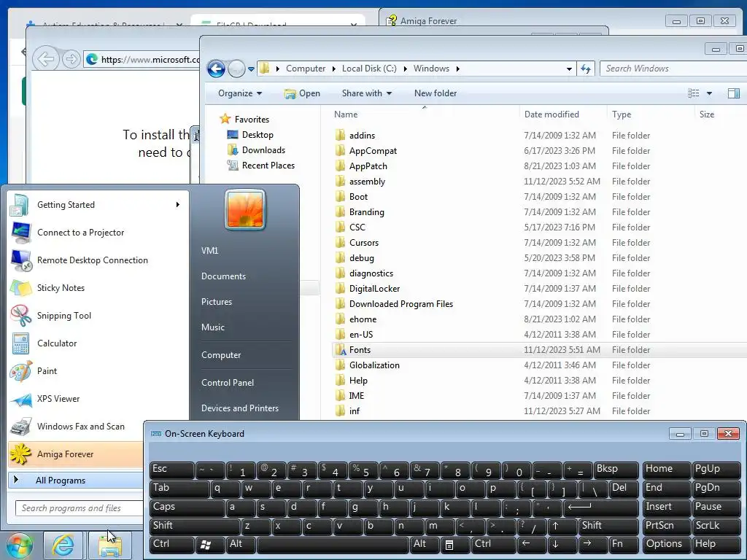Click the Start orb button
747x560 pixels.
[19, 545]
